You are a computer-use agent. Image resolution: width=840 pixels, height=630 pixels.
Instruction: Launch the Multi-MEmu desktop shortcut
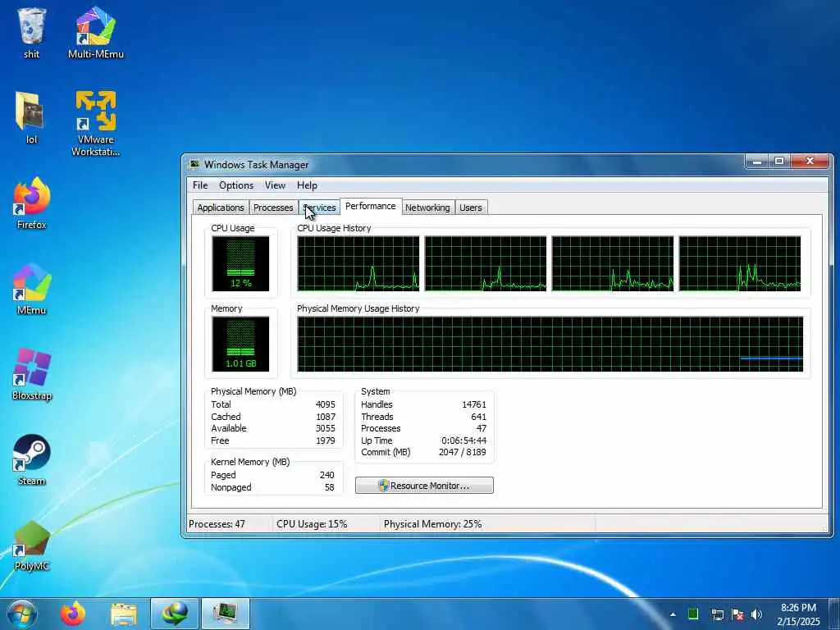coord(95,31)
